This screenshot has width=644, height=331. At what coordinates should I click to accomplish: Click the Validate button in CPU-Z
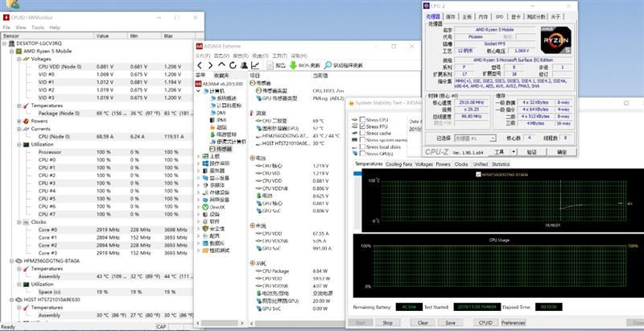click(531, 152)
